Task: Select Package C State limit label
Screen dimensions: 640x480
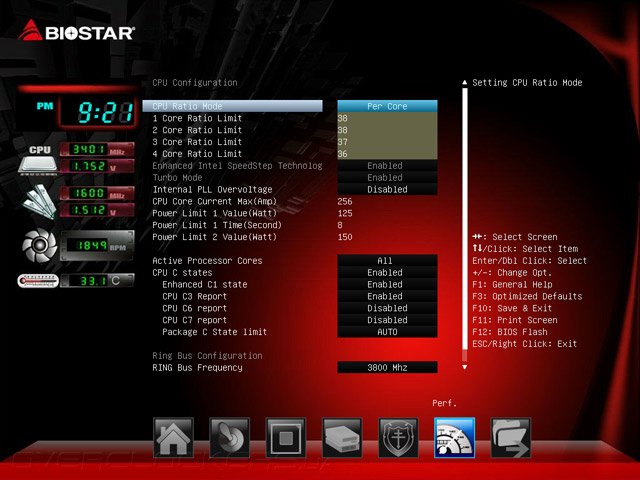Action: pyautogui.click(x=215, y=332)
